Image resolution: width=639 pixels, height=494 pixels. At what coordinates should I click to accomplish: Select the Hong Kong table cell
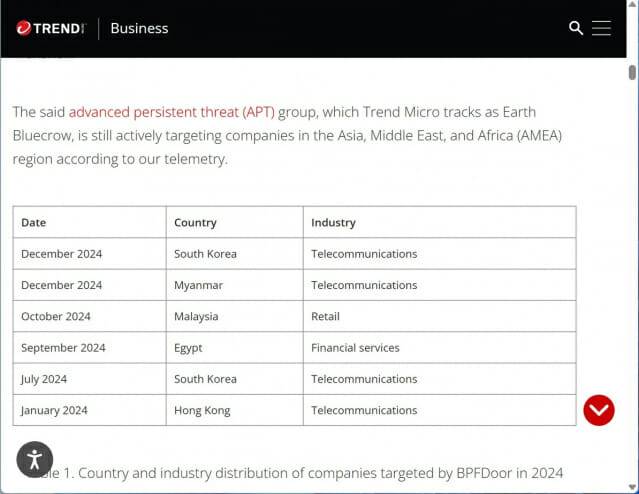click(x=235, y=410)
